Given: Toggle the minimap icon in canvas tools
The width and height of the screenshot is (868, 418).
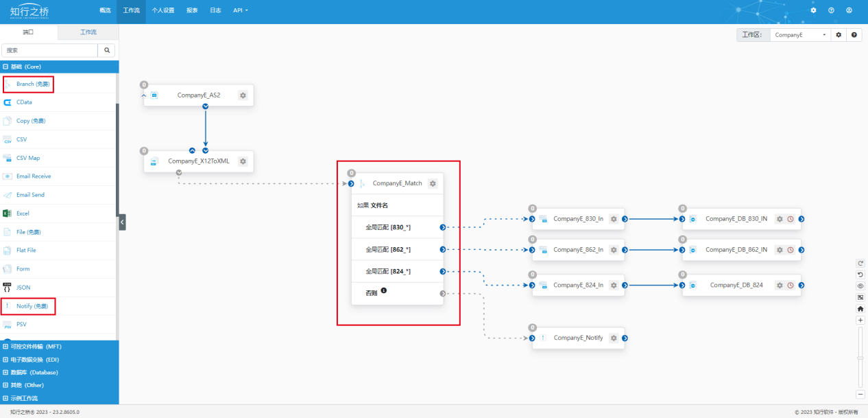Looking at the screenshot, I should click(860, 297).
